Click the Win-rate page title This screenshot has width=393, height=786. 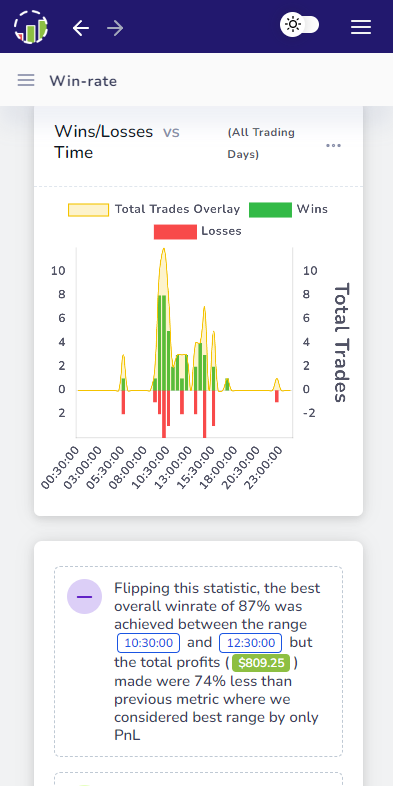[83, 81]
